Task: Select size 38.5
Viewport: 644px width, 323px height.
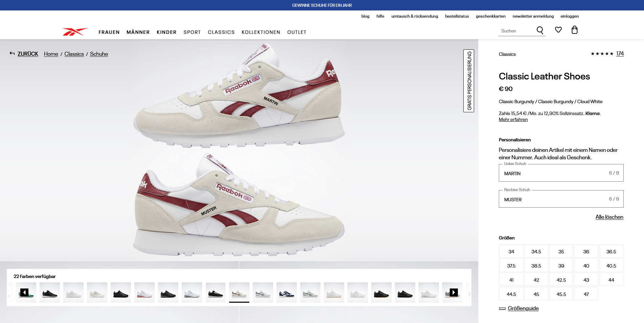Action: pyautogui.click(x=536, y=266)
